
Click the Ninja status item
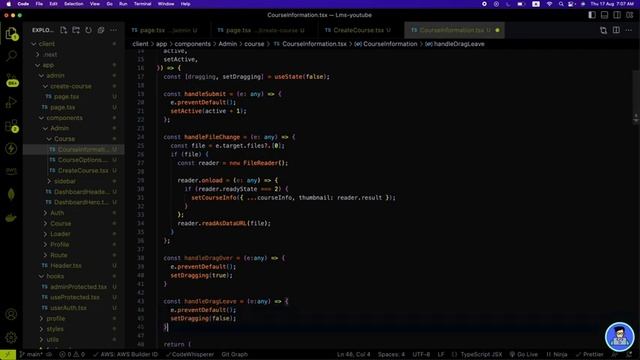coord(557,354)
